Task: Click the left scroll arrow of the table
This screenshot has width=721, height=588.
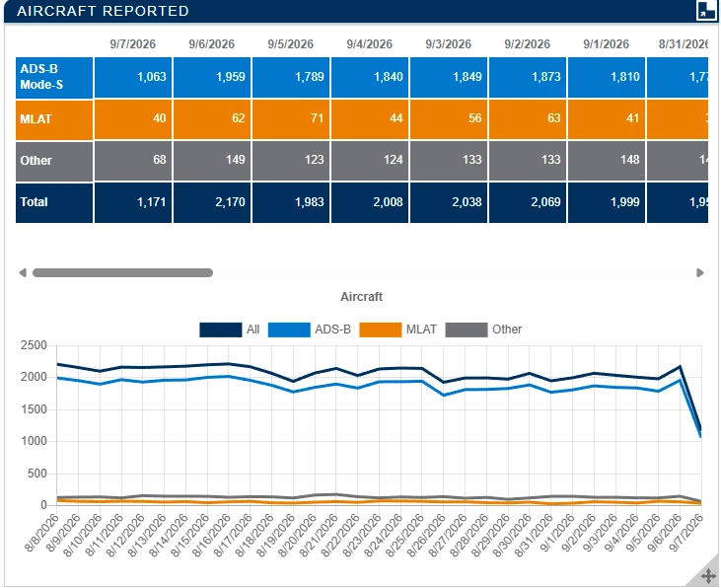Action: tap(23, 273)
